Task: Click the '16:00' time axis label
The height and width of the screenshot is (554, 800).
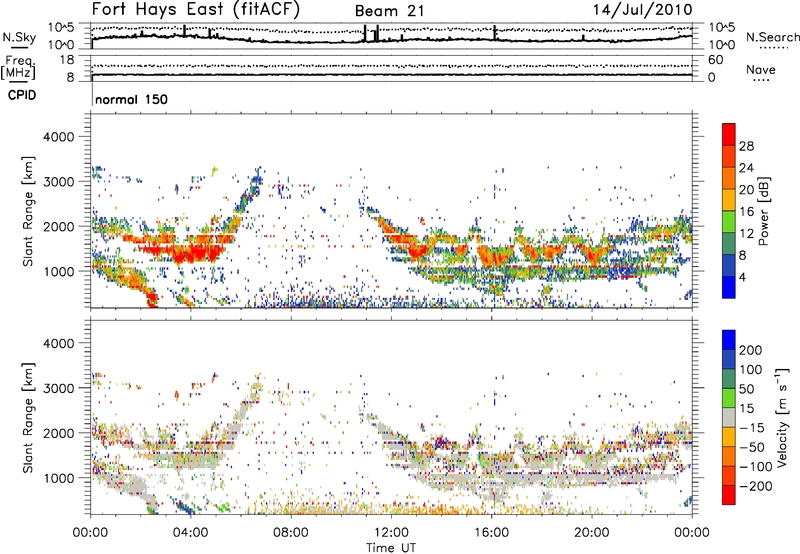Action: (x=491, y=533)
